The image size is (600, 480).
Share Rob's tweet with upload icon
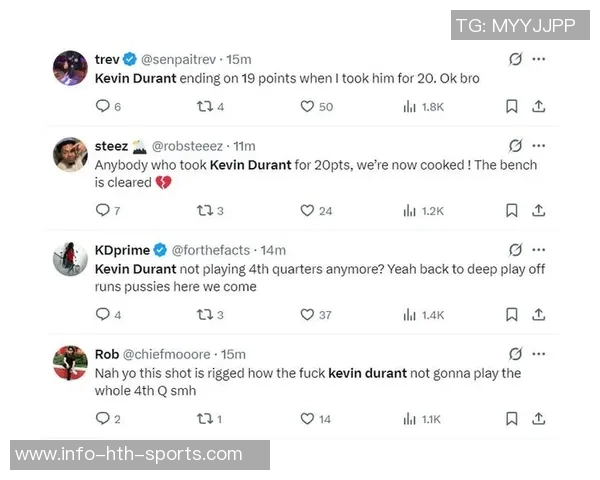[x=538, y=419]
